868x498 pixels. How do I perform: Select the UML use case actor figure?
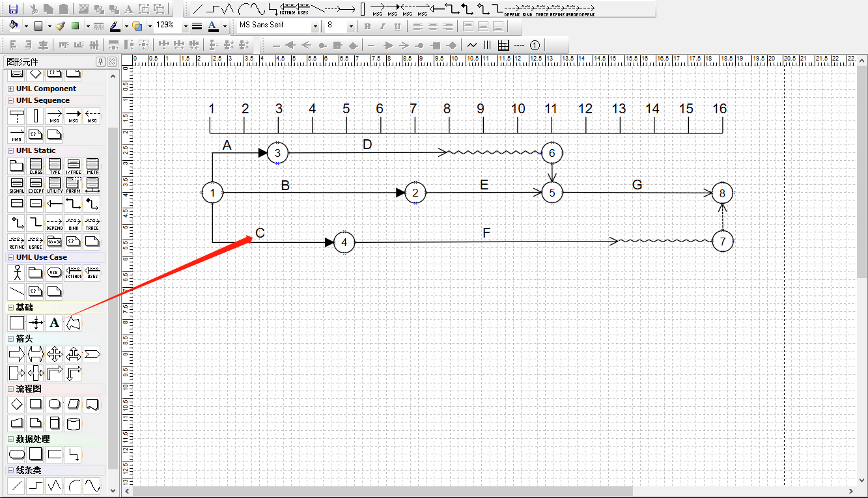[x=17, y=273]
